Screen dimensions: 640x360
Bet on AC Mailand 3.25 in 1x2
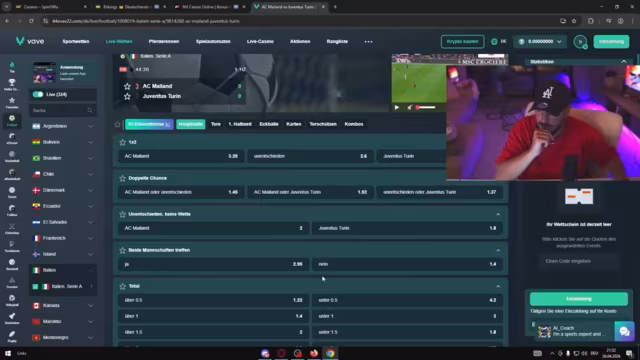(x=181, y=156)
